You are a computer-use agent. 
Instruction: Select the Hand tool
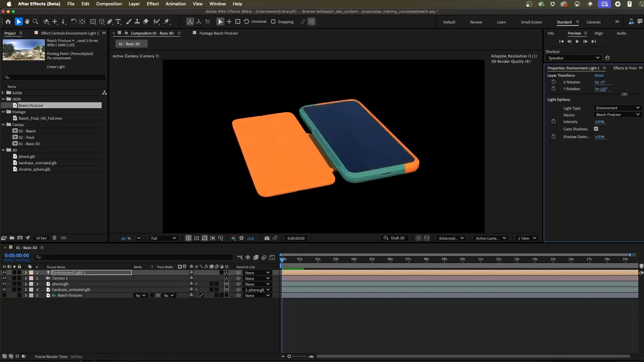click(27, 22)
